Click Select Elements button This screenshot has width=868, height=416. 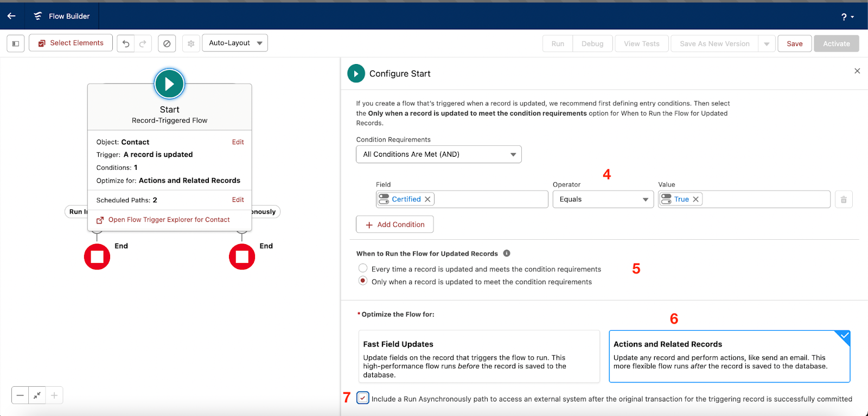tap(71, 43)
